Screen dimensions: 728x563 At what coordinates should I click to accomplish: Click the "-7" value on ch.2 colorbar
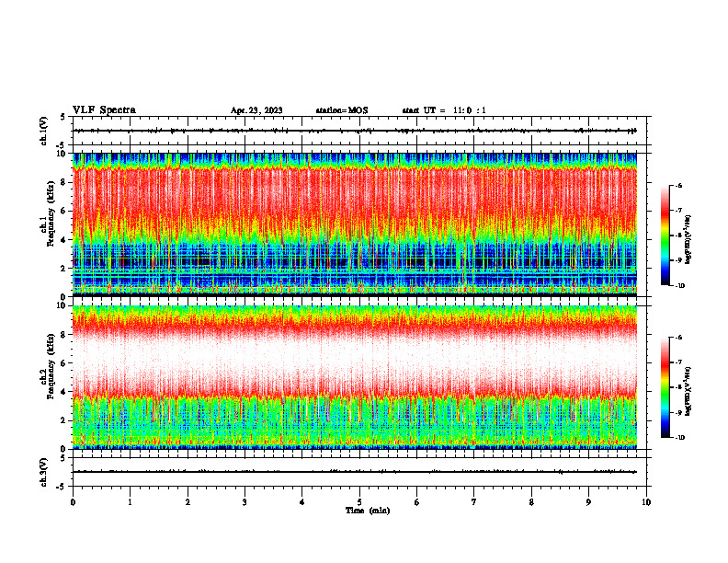point(678,362)
